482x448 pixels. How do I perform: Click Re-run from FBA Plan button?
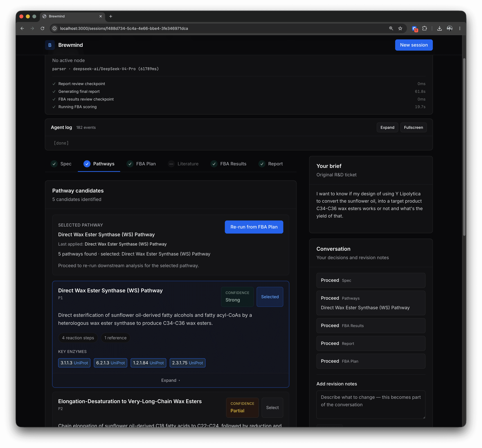coord(254,227)
